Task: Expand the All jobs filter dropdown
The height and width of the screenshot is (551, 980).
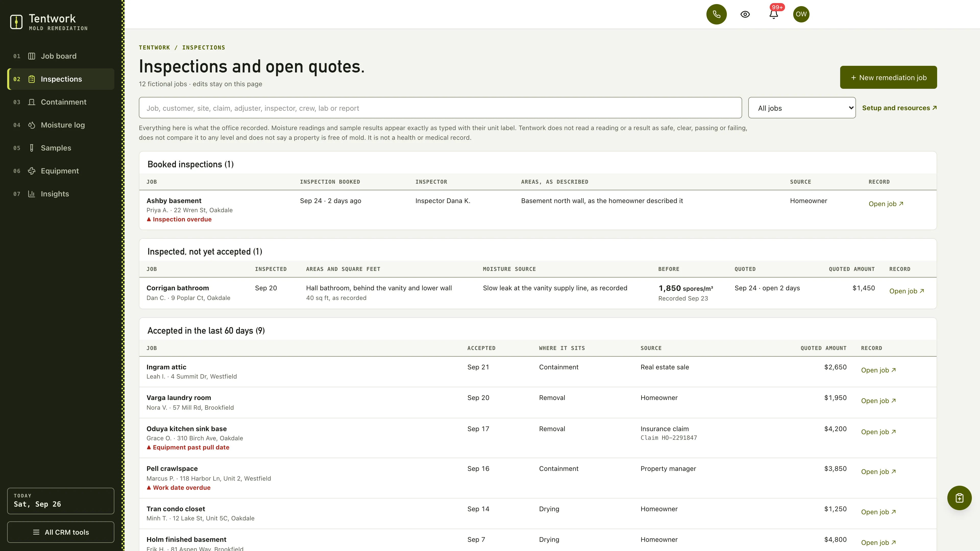Action: pos(802,108)
